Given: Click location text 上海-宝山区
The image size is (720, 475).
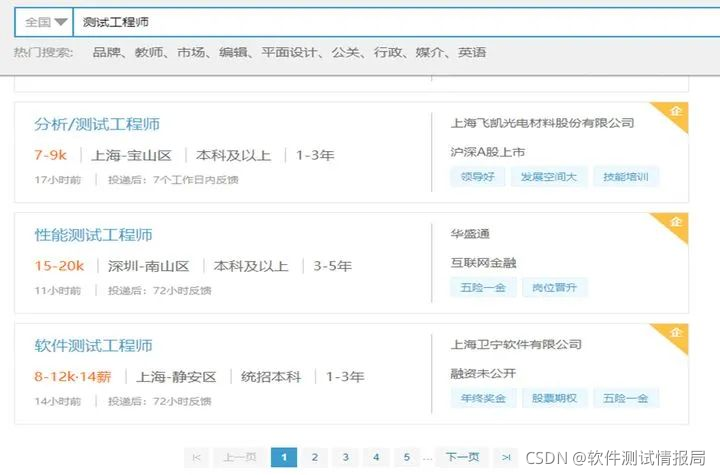Looking at the screenshot, I should [x=131, y=155].
